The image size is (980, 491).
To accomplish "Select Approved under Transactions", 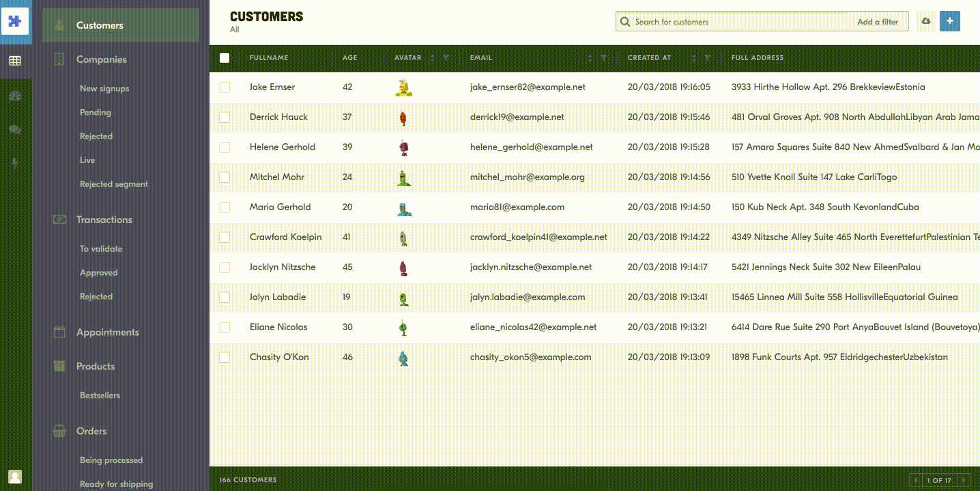I will [99, 273].
